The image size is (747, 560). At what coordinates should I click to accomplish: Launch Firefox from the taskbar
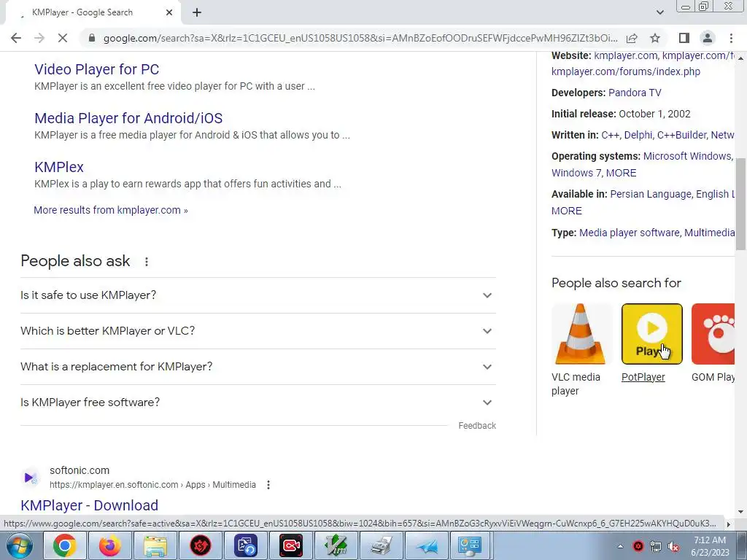pyautogui.click(x=110, y=545)
